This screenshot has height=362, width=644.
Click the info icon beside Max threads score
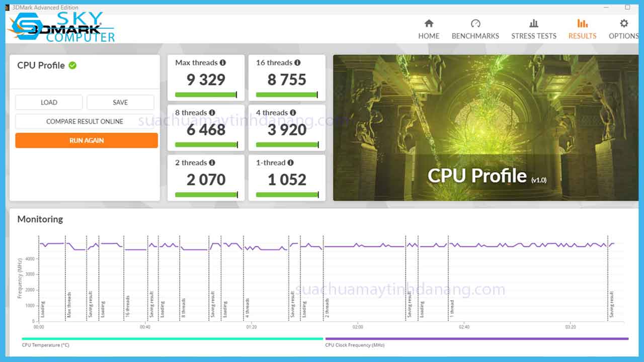(x=223, y=62)
